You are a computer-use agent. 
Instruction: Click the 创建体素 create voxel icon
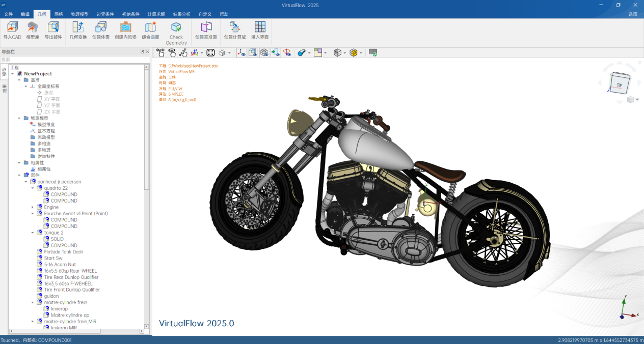[101, 27]
